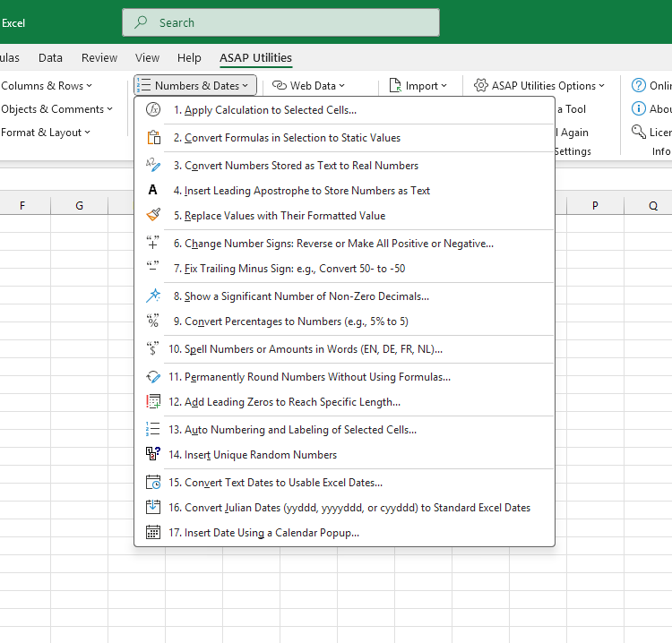
Task: Click the magic wand Significant Decimals icon
Action: 152,296
